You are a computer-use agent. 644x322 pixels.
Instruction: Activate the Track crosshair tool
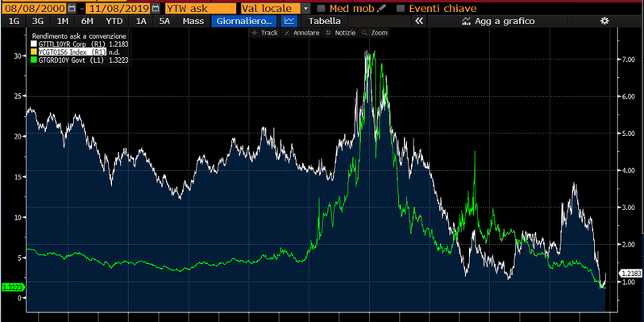265,33
